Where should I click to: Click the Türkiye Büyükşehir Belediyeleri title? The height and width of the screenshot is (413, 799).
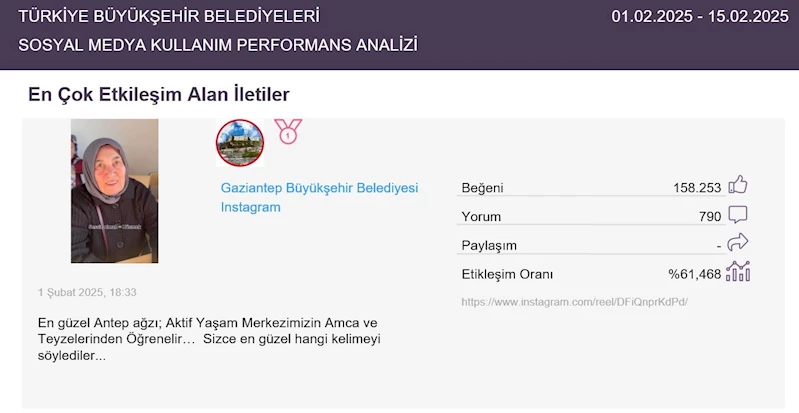pyautogui.click(x=169, y=16)
